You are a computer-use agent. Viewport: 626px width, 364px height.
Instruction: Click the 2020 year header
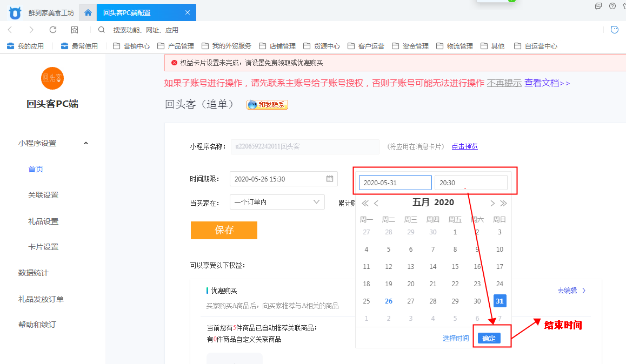point(444,203)
